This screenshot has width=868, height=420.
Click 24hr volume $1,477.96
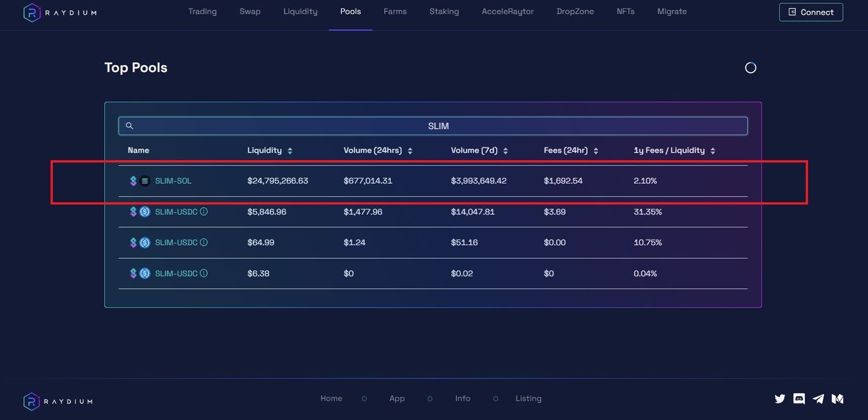pos(363,212)
